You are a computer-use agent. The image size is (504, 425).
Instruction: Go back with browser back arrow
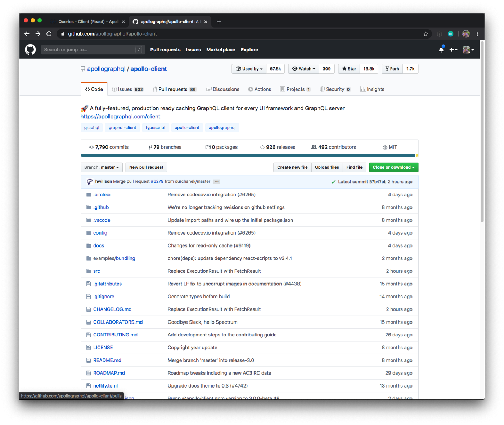coord(27,34)
